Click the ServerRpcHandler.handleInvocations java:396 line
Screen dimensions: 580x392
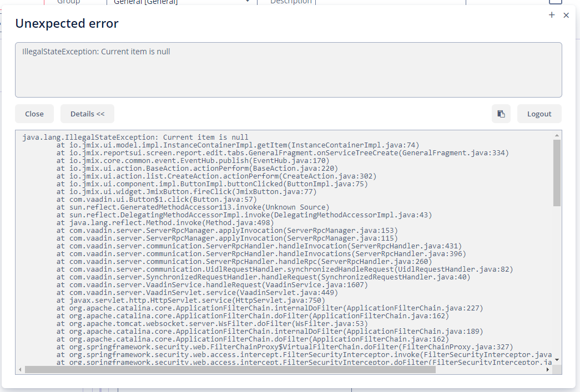coord(261,254)
